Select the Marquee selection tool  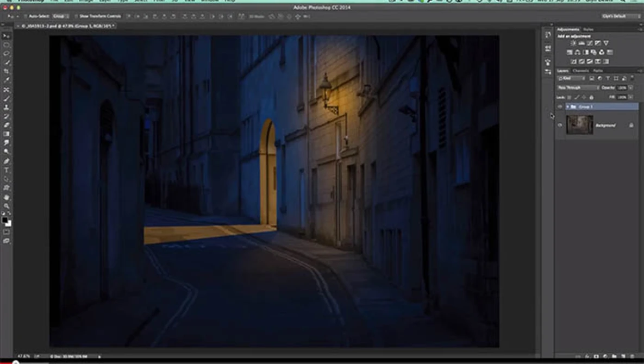[x=6, y=45]
